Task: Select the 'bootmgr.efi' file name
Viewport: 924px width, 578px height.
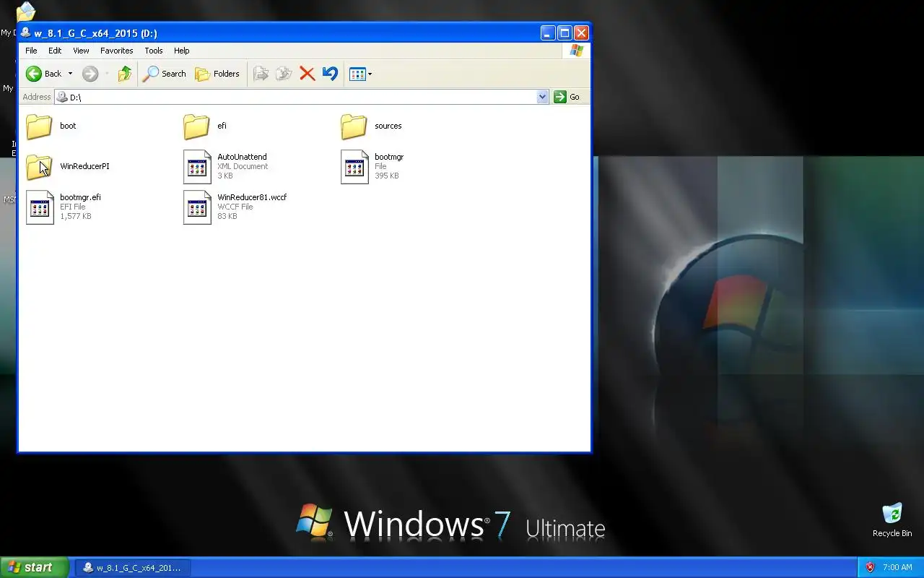Action: click(x=80, y=197)
